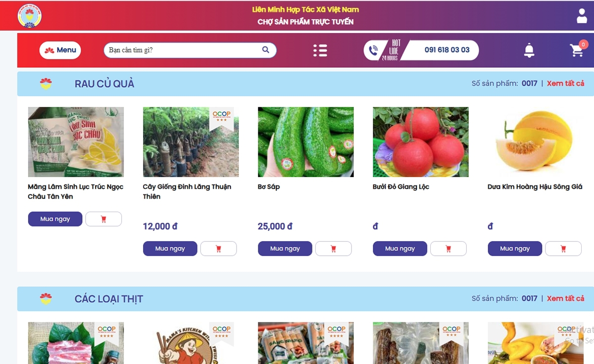Open the Dưa Kim Hoàng Hậu thumbnail
The height and width of the screenshot is (364, 594).
[536, 142]
